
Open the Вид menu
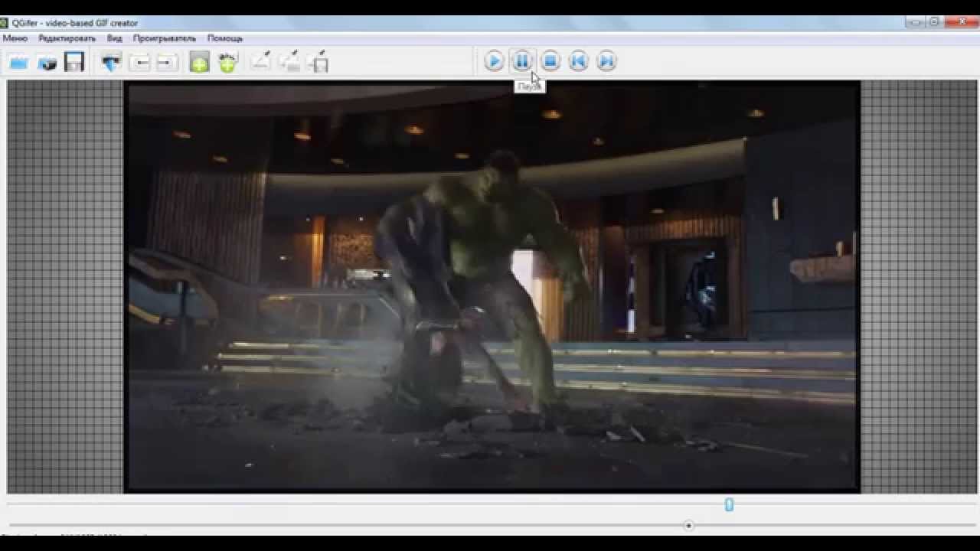115,37
